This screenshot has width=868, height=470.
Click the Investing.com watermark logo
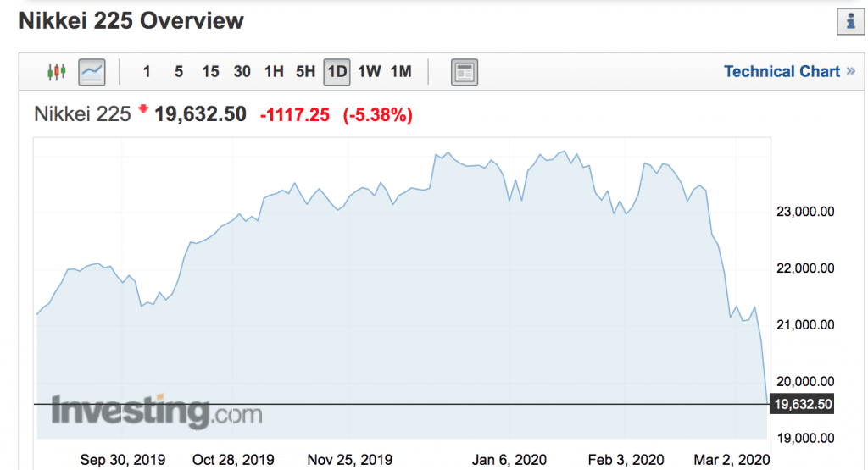point(157,412)
